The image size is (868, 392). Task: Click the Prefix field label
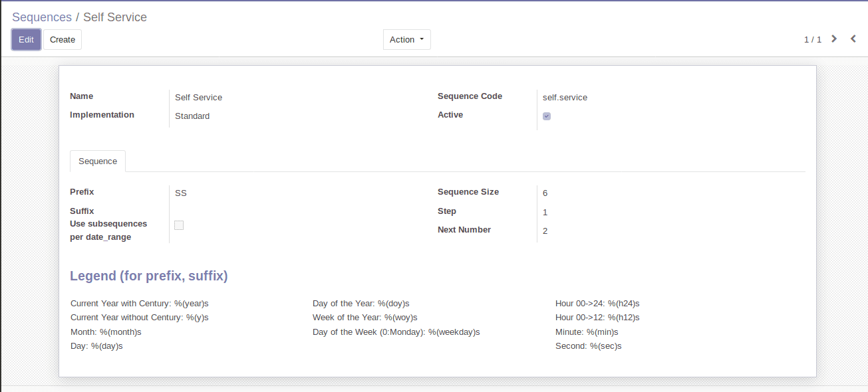[82, 192]
